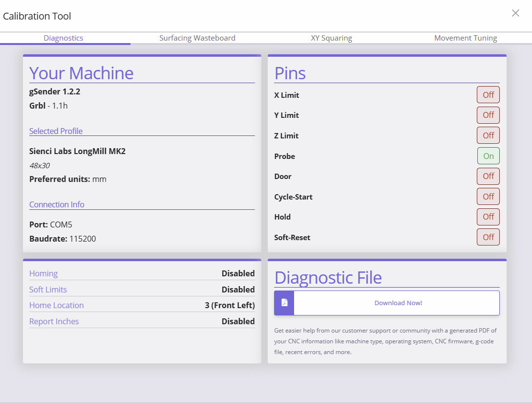Screen dimensions: 532x403
Task: Click the Selected Profile heading
Action: 56,131
